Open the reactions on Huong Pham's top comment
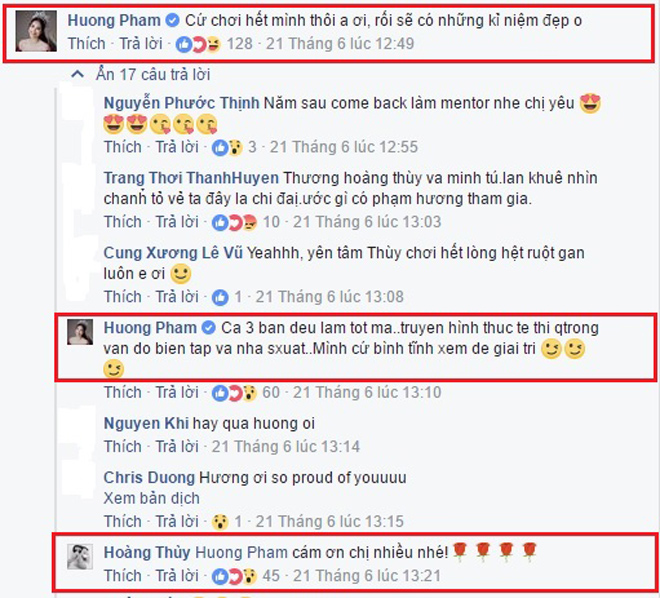The height and width of the screenshot is (598, 660). pyautogui.click(x=198, y=44)
